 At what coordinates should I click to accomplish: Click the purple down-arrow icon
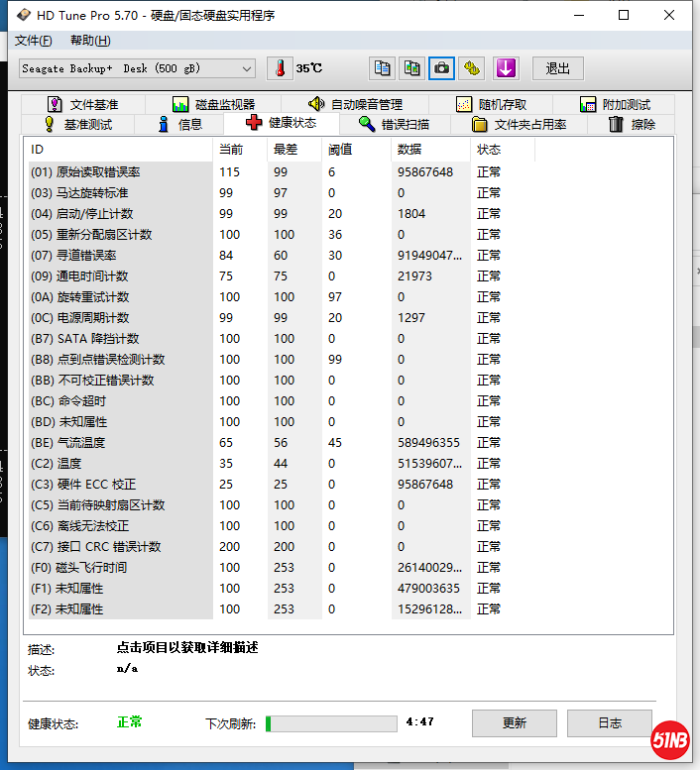pos(506,68)
